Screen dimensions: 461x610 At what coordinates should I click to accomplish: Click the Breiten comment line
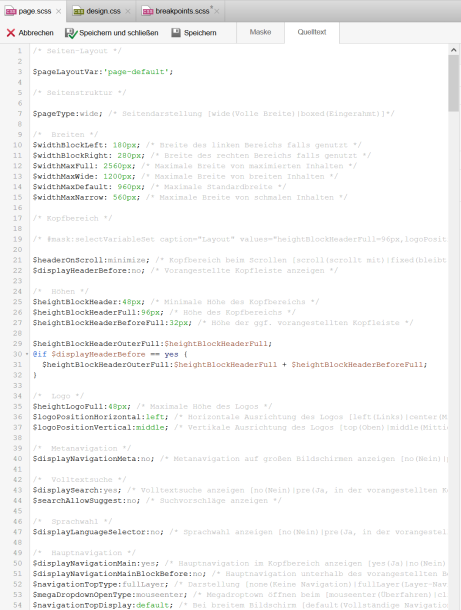[65, 135]
